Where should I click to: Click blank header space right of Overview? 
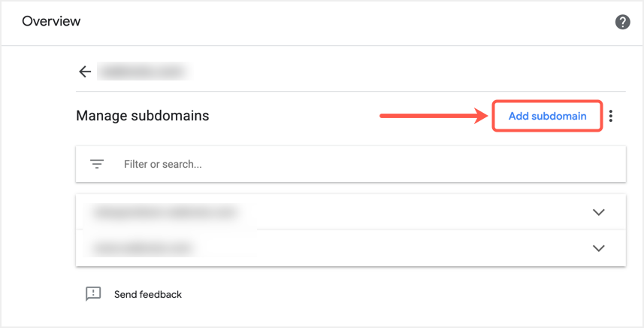point(338,21)
